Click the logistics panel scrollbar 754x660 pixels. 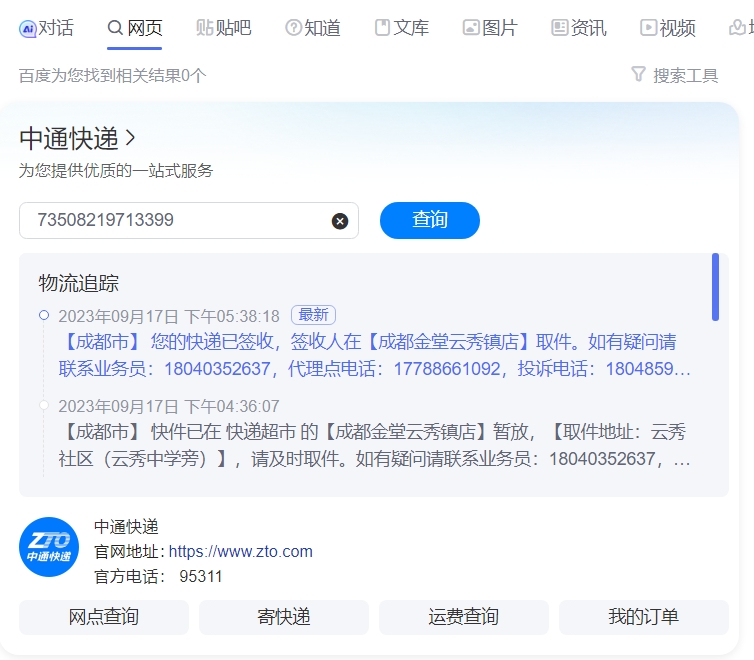coord(716,287)
